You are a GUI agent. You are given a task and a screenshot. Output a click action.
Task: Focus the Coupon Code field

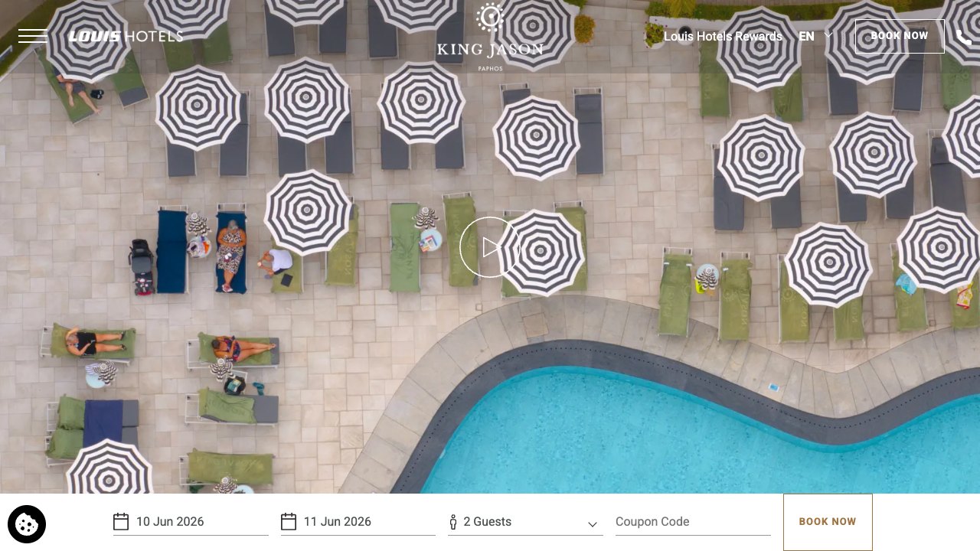tap(693, 522)
